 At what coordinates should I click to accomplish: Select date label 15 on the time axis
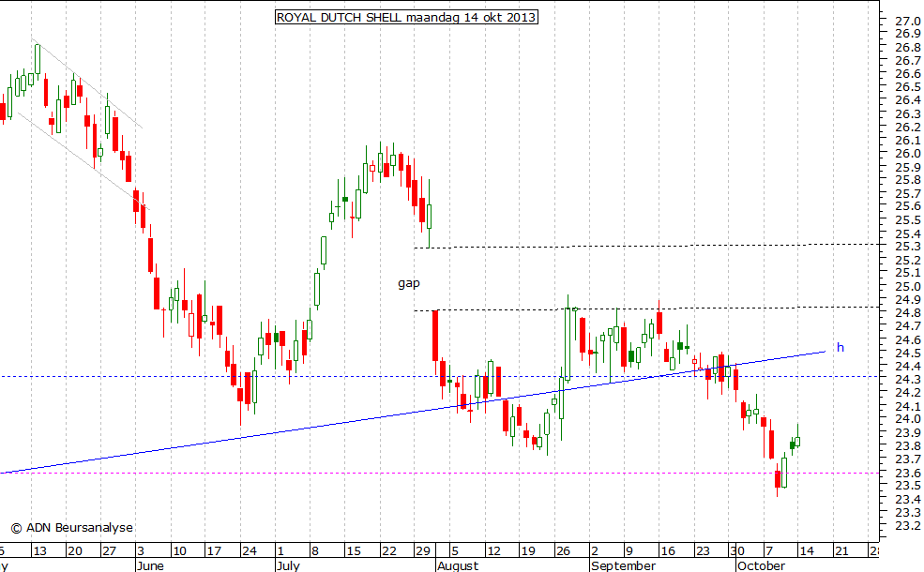354,551
